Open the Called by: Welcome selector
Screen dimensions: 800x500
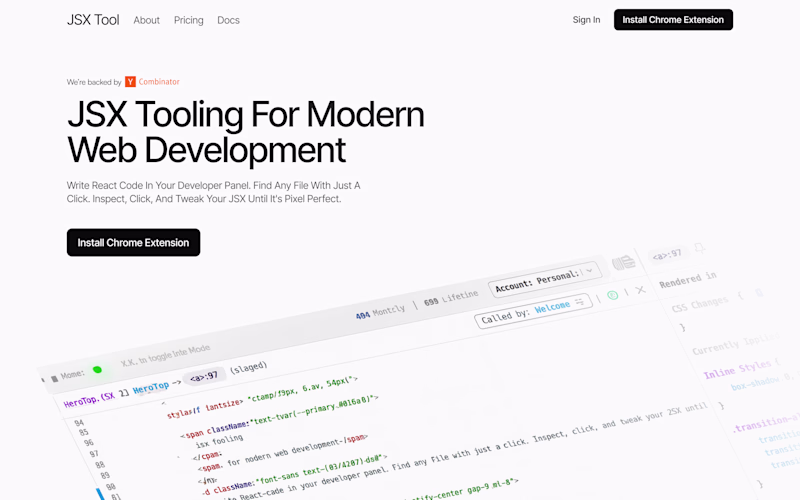pyautogui.click(x=533, y=311)
